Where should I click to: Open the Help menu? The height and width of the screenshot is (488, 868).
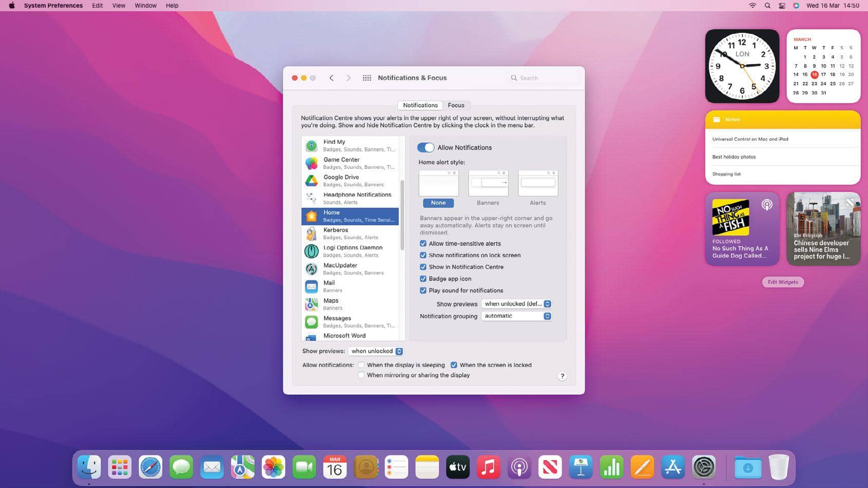click(172, 6)
